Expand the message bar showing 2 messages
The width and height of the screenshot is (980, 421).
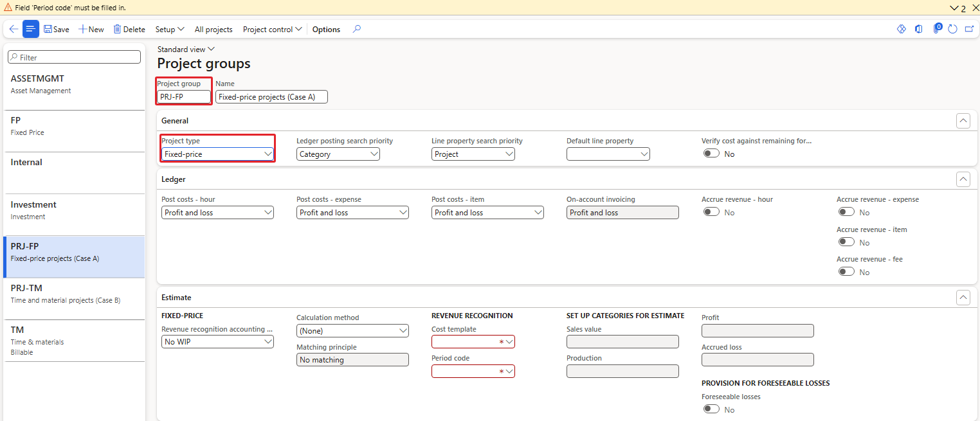957,8
